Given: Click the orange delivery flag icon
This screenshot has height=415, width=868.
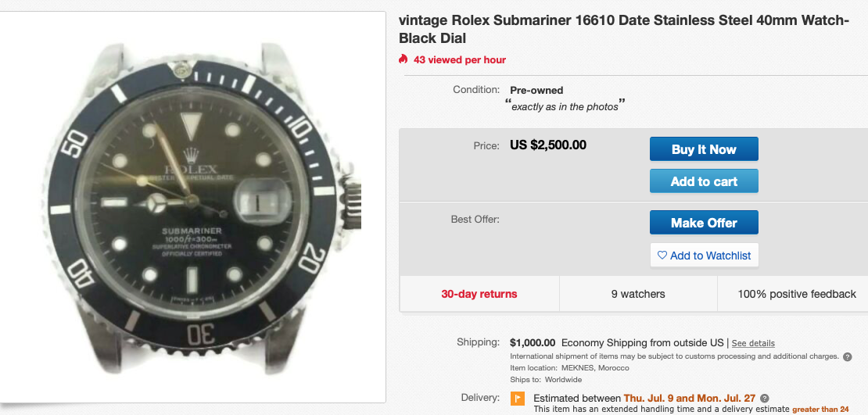Looking at the screenshot, I should (x=518, y=399).
